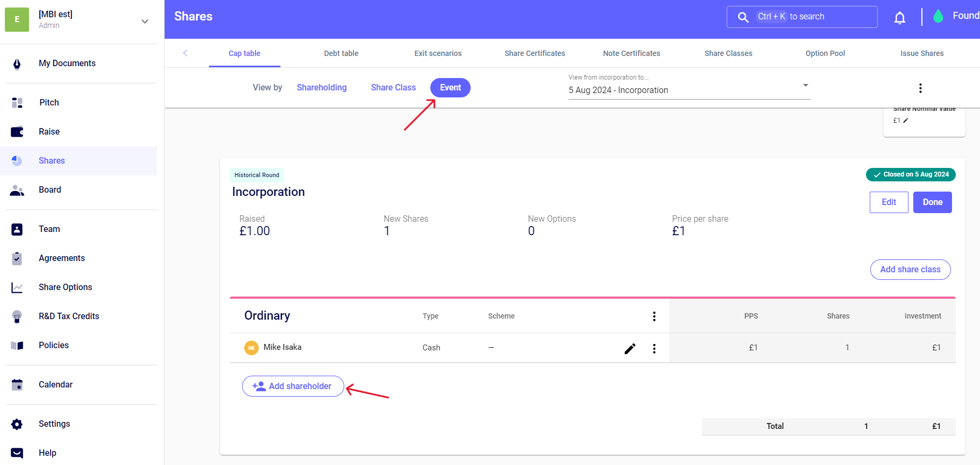Select the Event view option

pyautogui.click(x=450, y=88)
